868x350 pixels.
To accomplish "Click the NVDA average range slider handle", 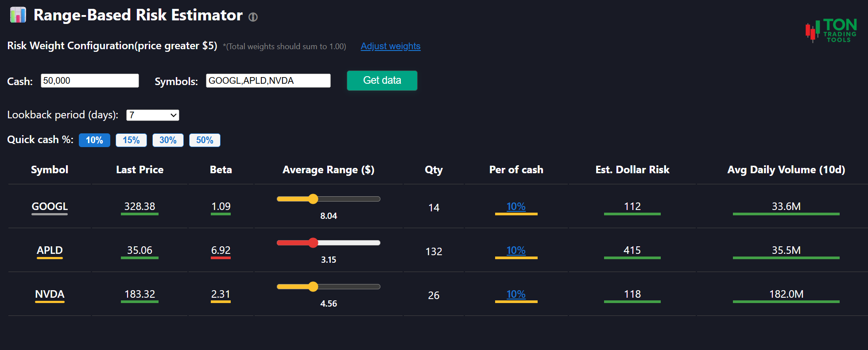I will pyautogui.click(x=313, y=287).
